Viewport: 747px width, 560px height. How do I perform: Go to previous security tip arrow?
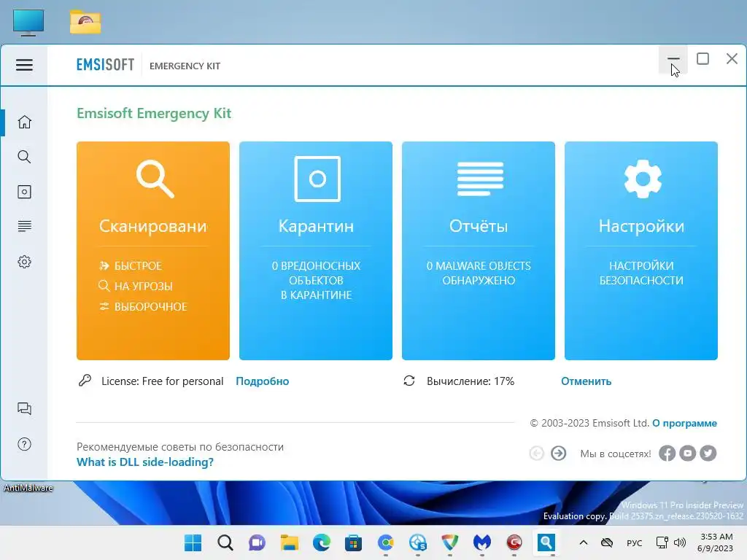tap(536, 454)
